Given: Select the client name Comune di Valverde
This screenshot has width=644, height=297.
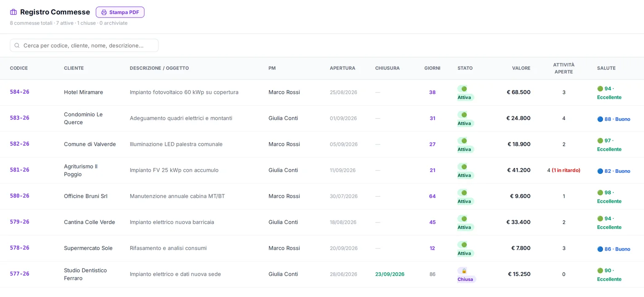Looking at the screenshot, I should (x=90, y=144).
